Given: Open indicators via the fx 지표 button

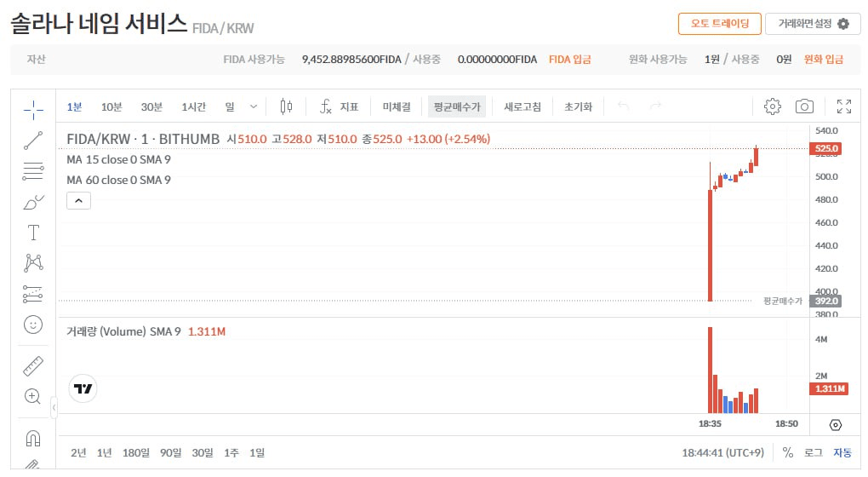Looking at the screenshot, I should tap(339, 106).
